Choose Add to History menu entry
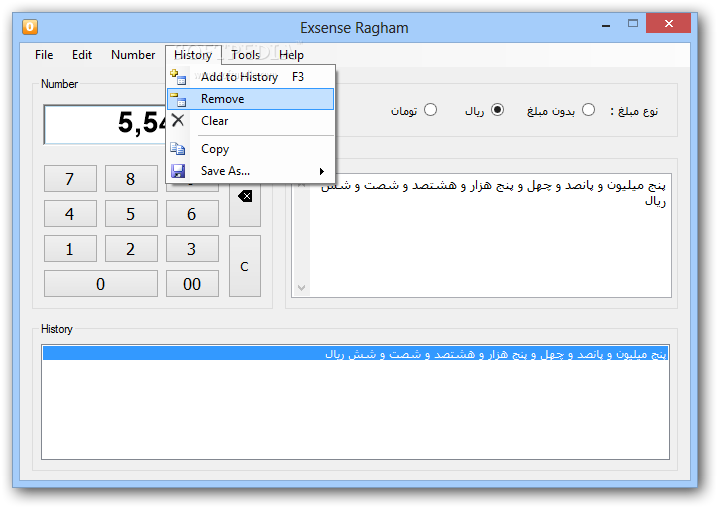718x508 pixels. point(250,77)
